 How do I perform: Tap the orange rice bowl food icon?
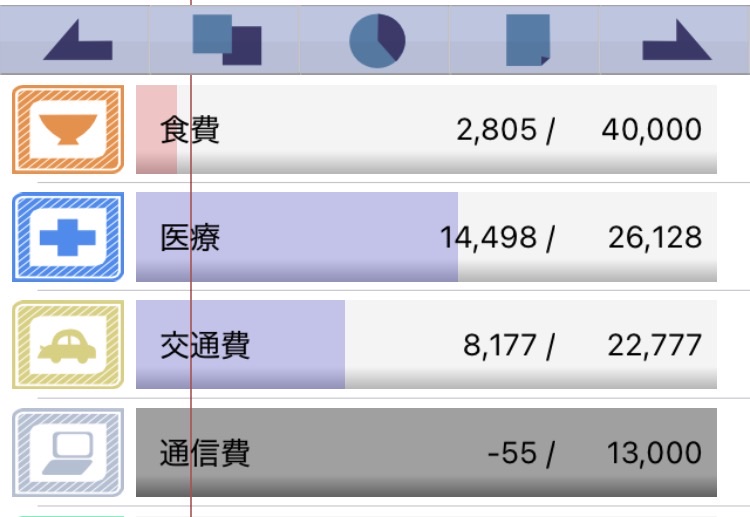(x=68, y=129)
